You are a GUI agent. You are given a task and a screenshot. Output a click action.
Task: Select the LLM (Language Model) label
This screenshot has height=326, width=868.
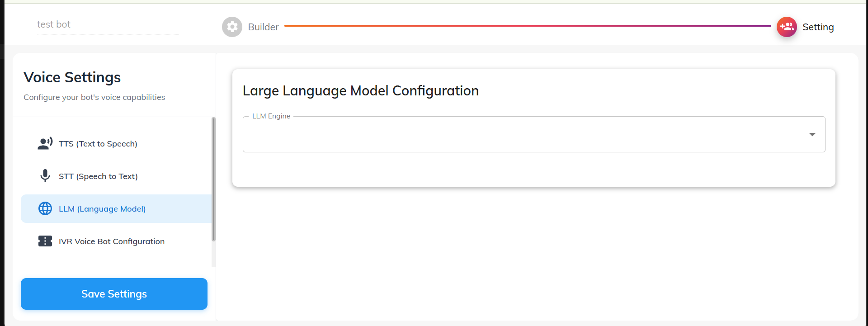click(102, 209)
